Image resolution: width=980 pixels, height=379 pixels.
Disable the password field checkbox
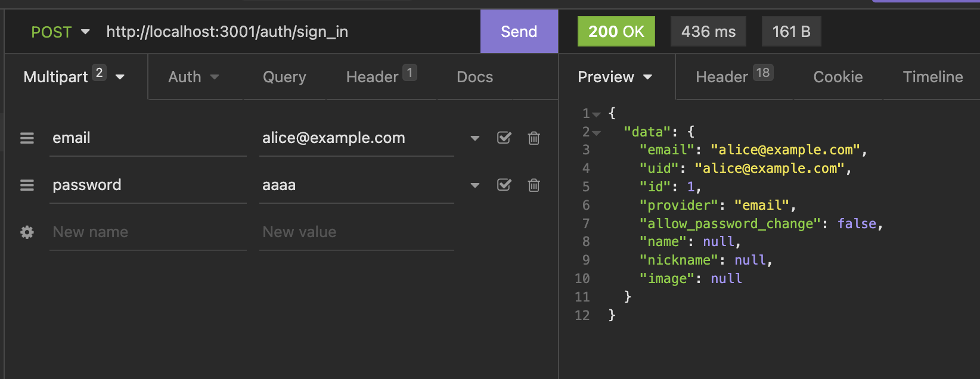[x=504, y=185]
